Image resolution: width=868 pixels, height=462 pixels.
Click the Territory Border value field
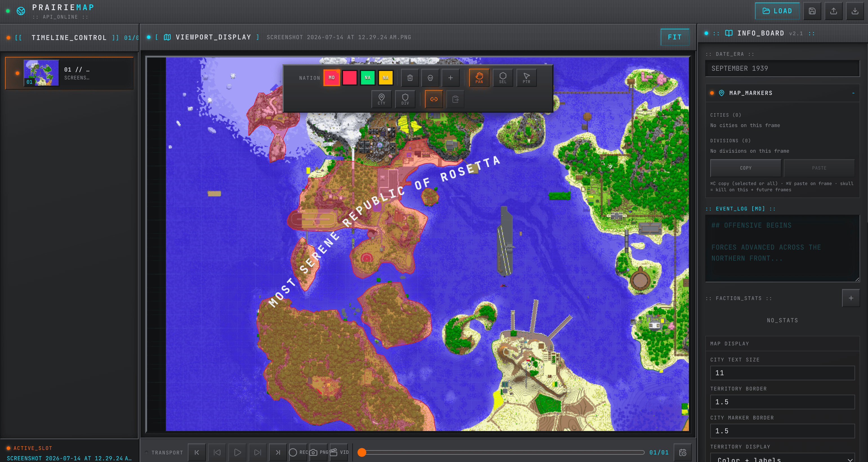click(782, 402)
